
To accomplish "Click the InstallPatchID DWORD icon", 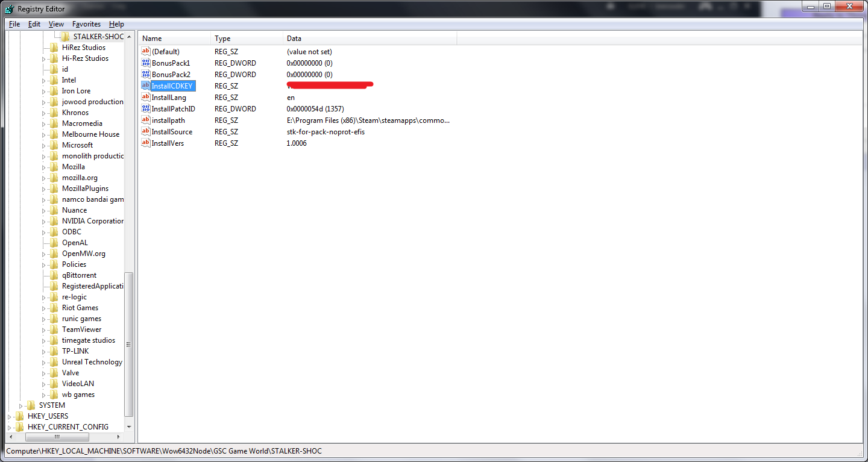I will (145, 108).
